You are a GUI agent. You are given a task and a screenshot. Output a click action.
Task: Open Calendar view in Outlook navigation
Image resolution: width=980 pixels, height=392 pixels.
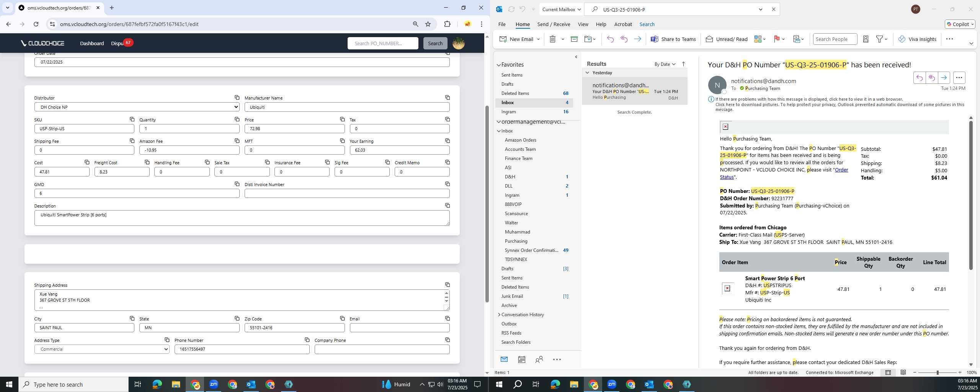521,359
